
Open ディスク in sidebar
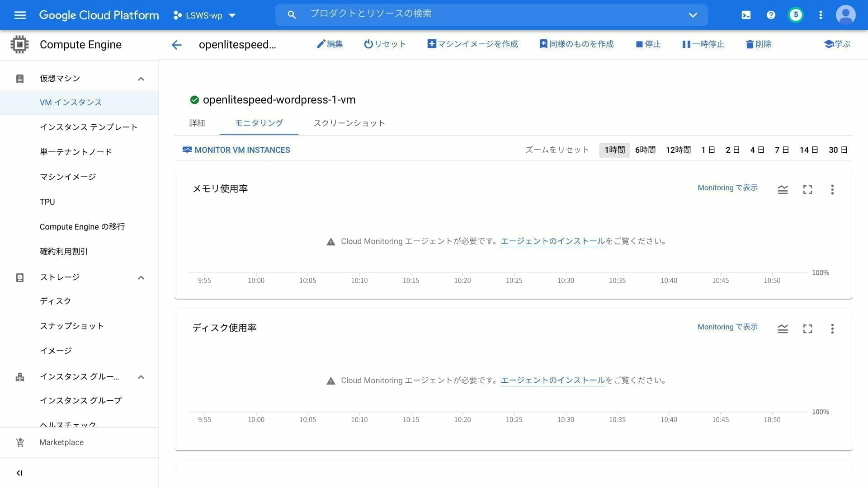56,301
